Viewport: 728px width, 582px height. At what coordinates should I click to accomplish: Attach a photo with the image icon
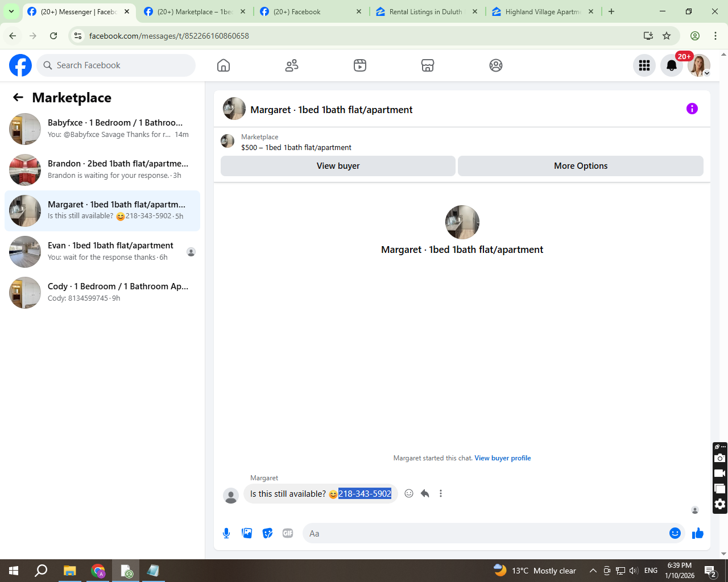pos(247,533)
